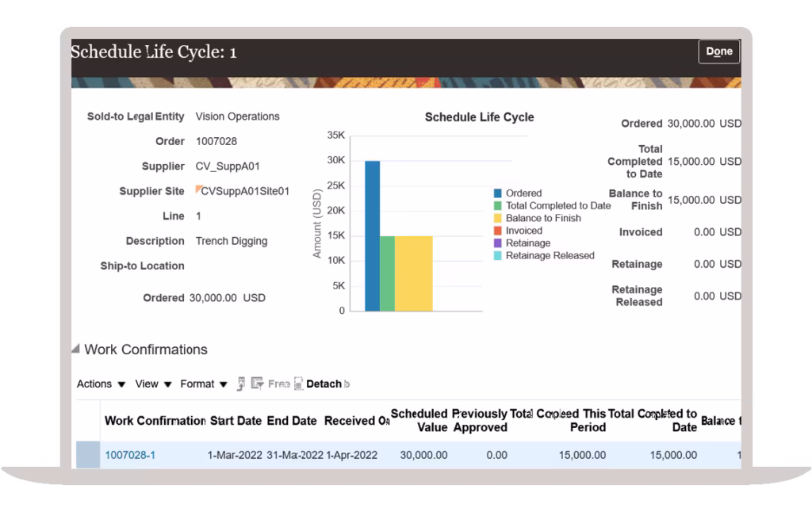Screen dimensions: 812x512
Task: Click the Detach table icon
Action: pos(298,384)
